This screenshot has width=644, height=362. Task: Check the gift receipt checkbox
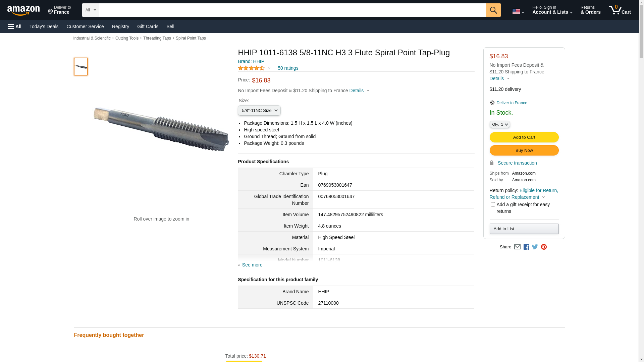pos(492,204)
